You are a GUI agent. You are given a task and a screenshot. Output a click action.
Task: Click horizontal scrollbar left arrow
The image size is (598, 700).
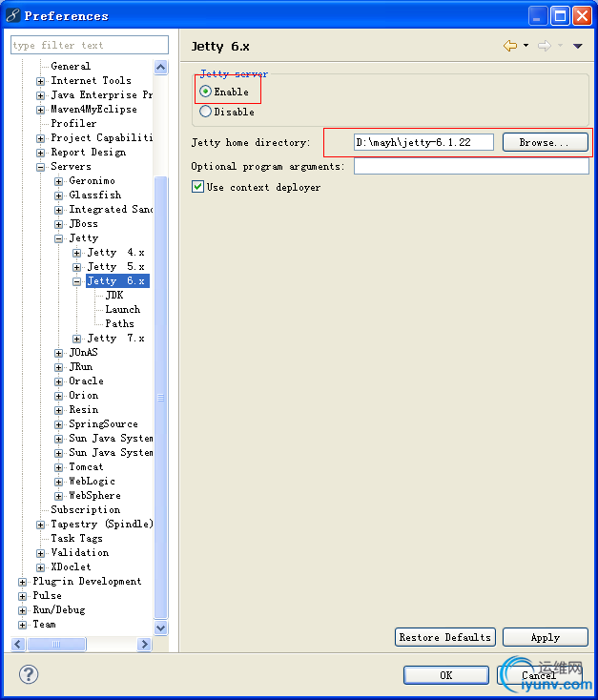point(18,644)
